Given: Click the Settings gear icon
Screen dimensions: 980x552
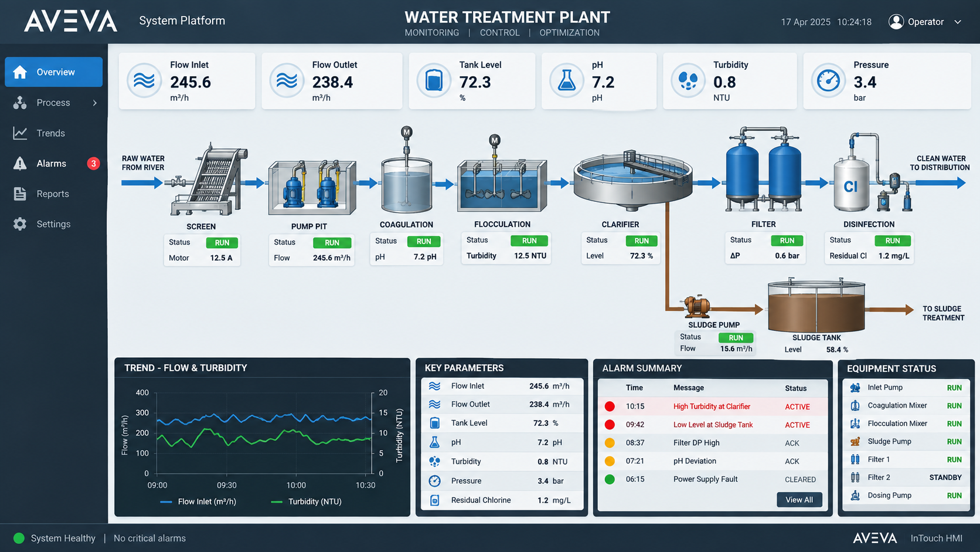Looking at the screenshot, I should [20, 224].
